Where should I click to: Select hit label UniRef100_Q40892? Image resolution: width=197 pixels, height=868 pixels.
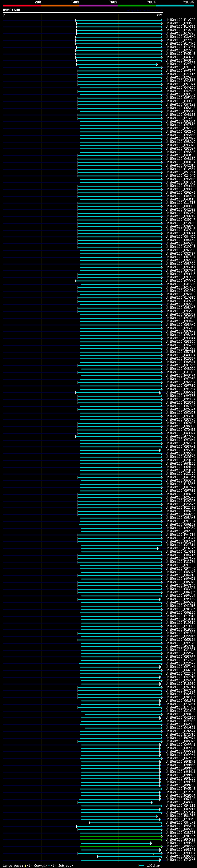coord(180,802)
